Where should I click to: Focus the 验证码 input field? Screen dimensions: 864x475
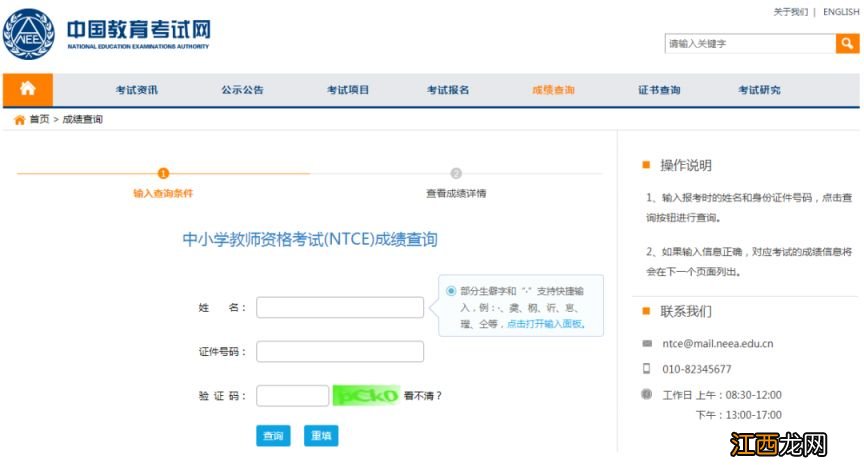click(x=293, y=396)
